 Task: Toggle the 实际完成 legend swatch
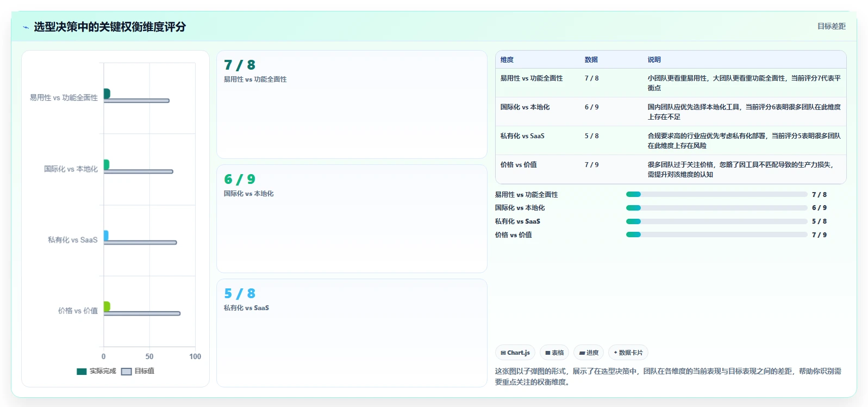pyautogui.click(x=82, y=372)
